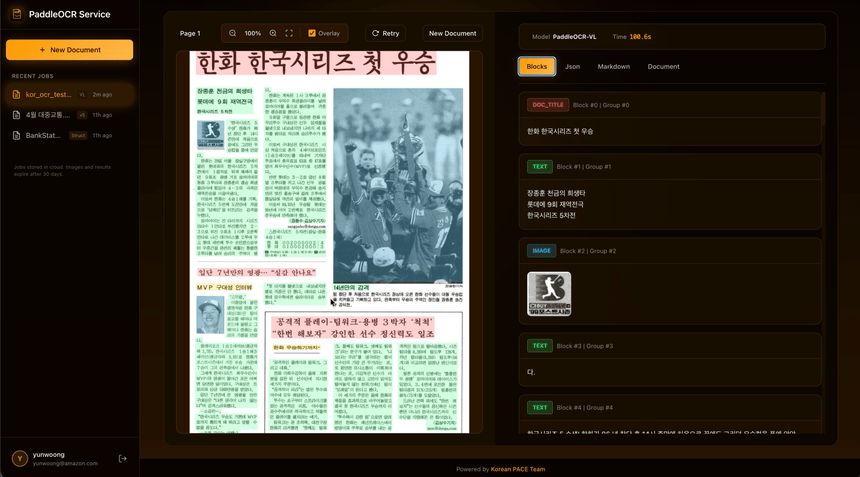Screen dimensions: 860x477
Task: Click the Time 100.6s value
Action: 641,37
